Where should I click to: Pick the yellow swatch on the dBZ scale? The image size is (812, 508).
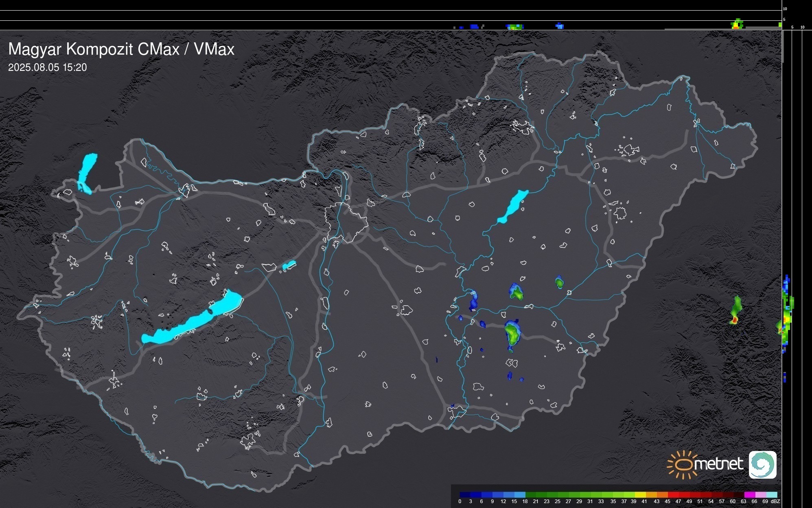[x=641, y=495]
